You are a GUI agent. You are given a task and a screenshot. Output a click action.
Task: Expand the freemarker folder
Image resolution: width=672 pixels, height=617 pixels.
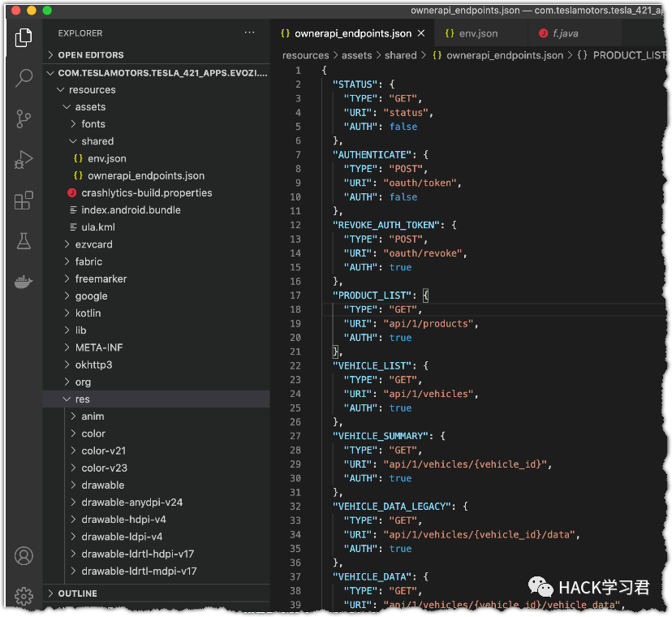[x=67, y=278]
